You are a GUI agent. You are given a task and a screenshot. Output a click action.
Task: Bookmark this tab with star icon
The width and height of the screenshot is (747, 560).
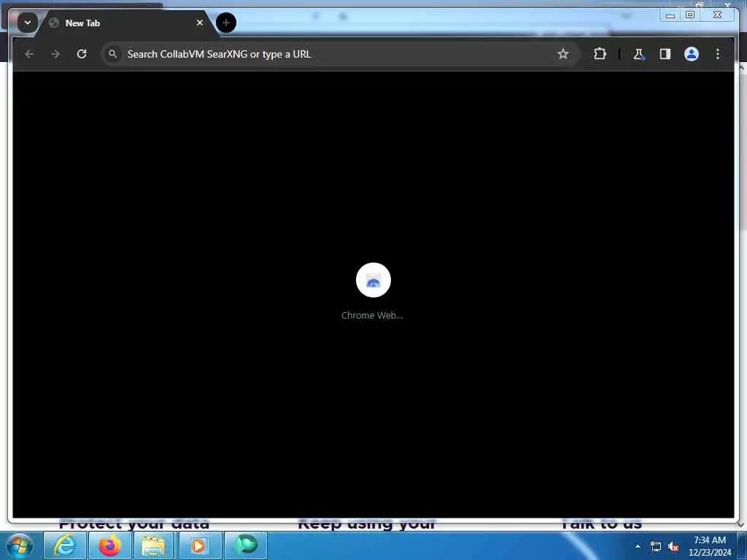[562, 54]
